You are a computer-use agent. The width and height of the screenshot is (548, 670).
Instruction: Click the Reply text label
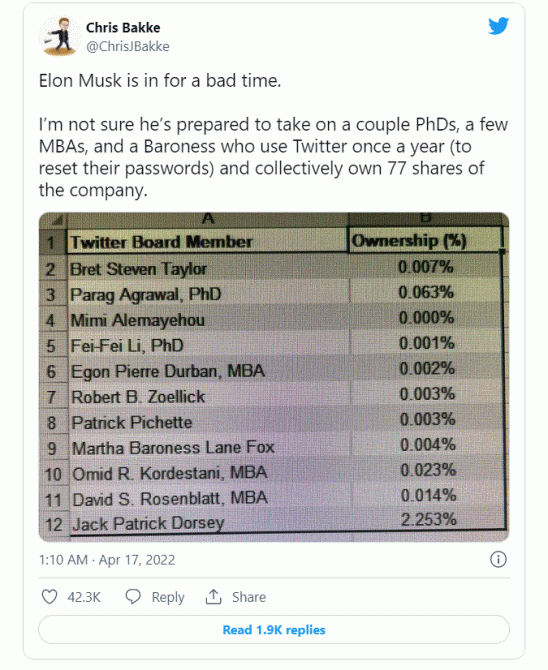[x=168, y=597]
